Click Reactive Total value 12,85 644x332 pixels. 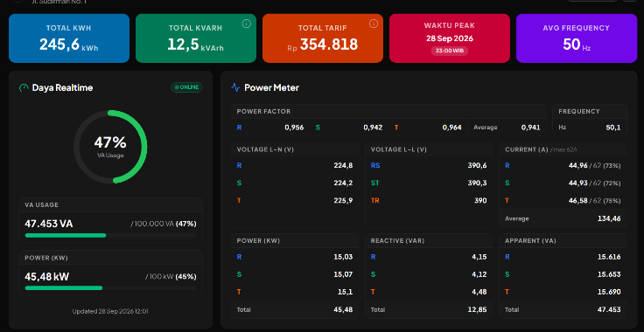click(x=477, y=310)
